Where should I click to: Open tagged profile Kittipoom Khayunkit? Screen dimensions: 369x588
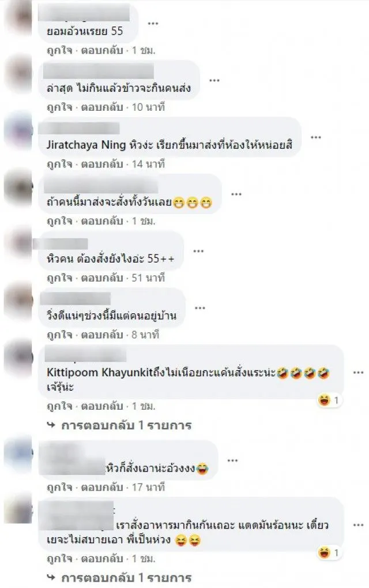tap(100, 372)
